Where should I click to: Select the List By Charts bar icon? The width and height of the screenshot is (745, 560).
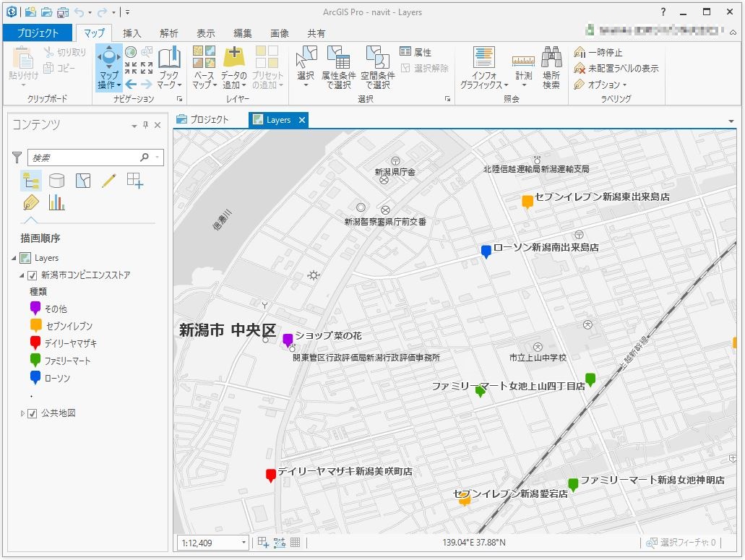click(56, 202)
